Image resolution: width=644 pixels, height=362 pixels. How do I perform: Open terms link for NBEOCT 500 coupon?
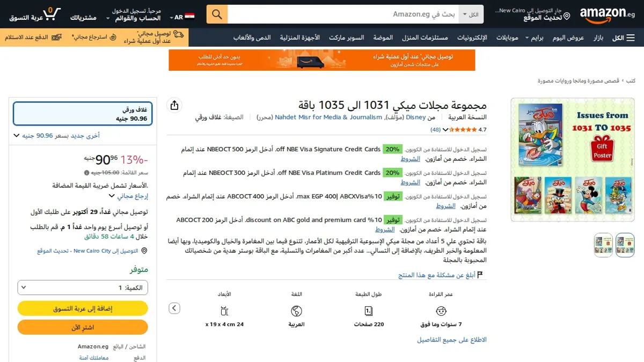coord(411,159)
